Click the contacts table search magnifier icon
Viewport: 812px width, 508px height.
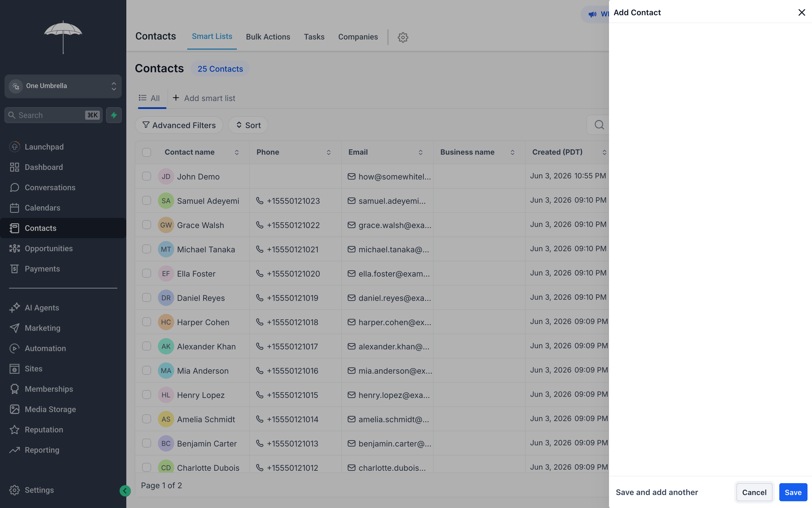point(599,125)
